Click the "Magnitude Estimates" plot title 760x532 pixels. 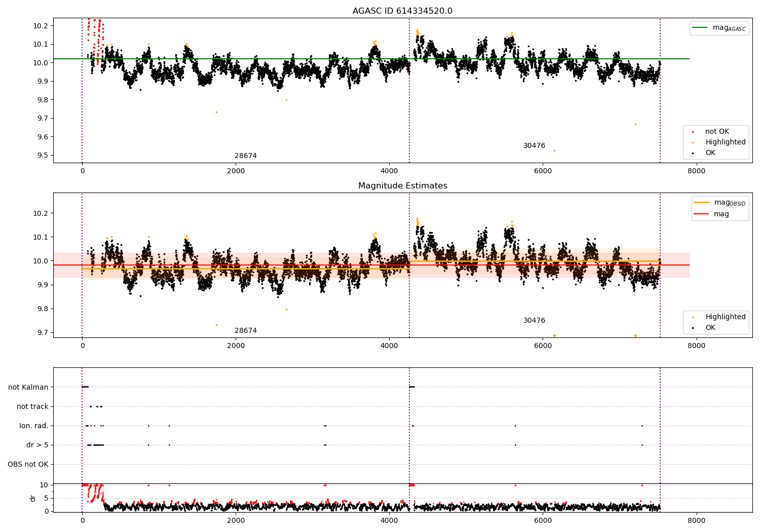tap(402, 185)
